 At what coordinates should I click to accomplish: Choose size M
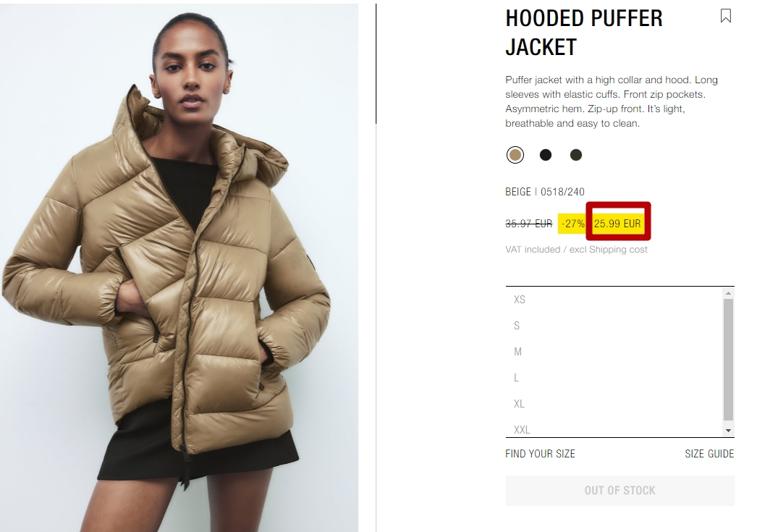coord(614,352)
